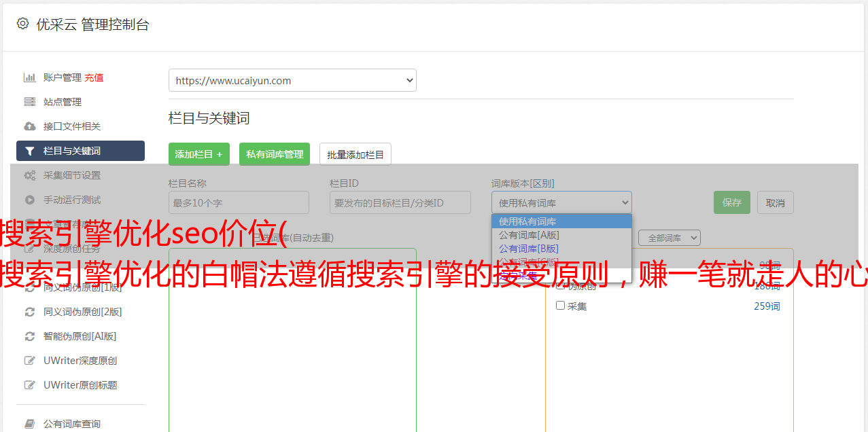Focus the 栏目名称 input field
Viewport: 868px width, 432px height.
coord(239,202)
